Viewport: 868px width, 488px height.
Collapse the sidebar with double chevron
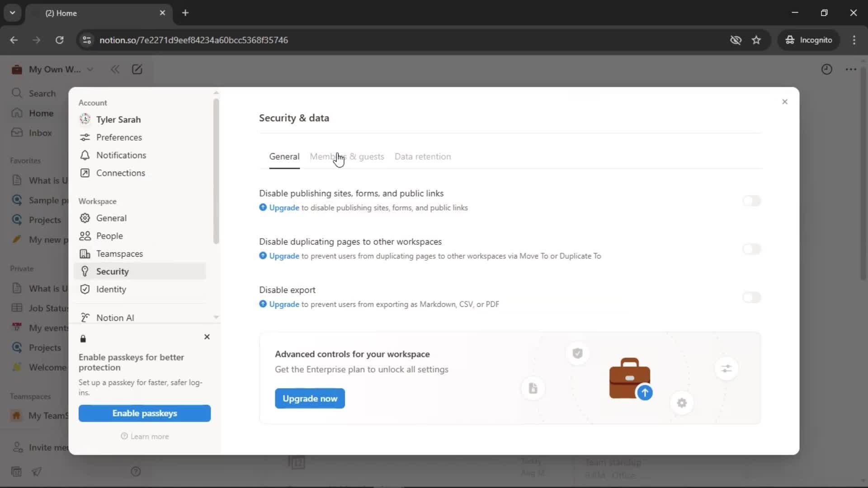pyautogui.click(x=115, y=69)
